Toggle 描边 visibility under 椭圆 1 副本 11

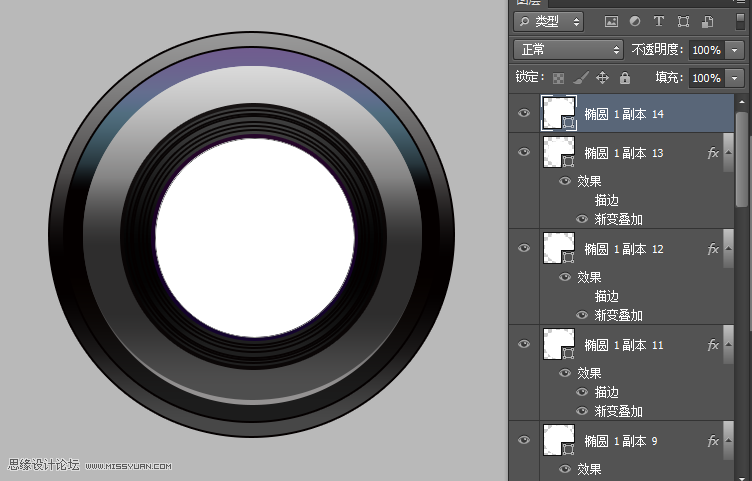[x=582, y=392]
